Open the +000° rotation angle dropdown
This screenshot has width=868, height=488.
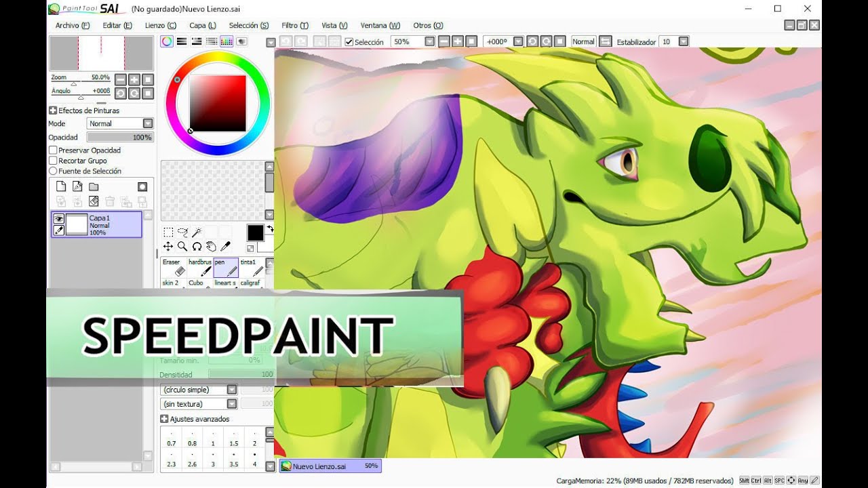518,41
